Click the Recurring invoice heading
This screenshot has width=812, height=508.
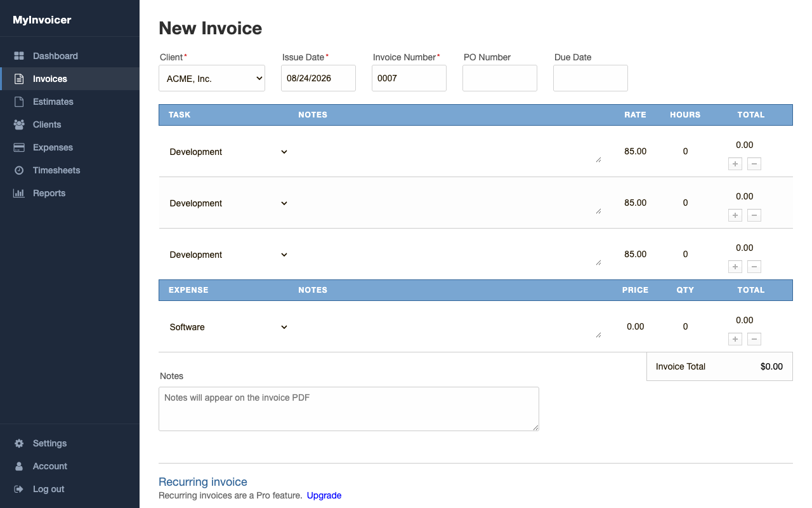tap(203, 482)
